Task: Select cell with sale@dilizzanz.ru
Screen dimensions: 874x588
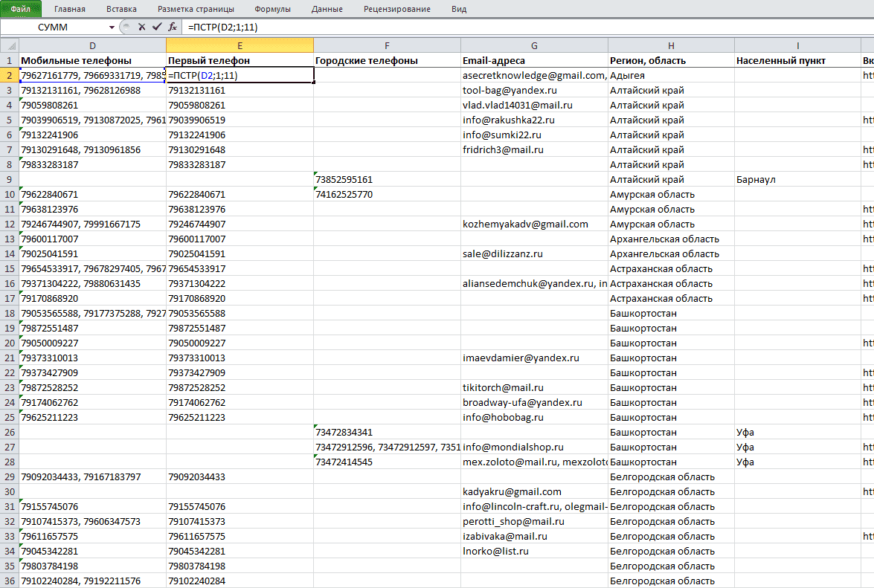Action: point(534,254)
